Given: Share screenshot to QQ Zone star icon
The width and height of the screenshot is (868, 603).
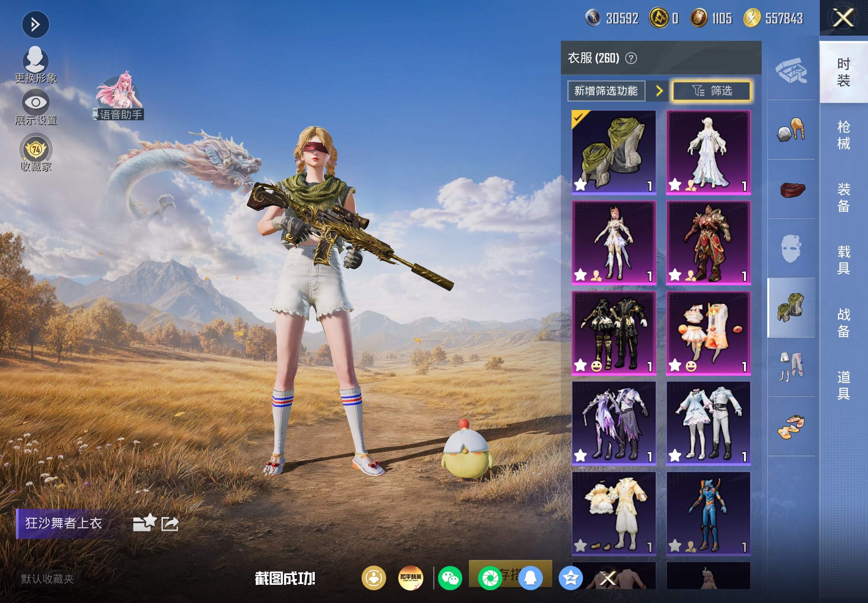Looking at the screenshot, I should [570, 578].
